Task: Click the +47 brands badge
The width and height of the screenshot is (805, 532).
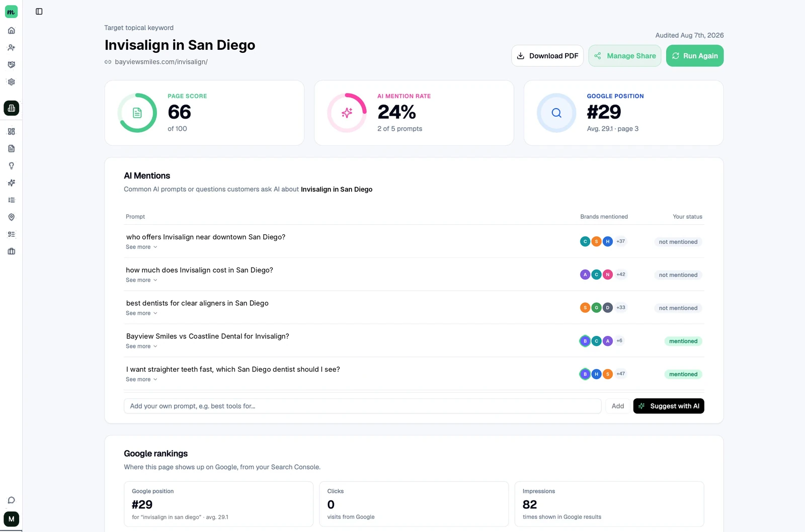Action: click(621, 374)
